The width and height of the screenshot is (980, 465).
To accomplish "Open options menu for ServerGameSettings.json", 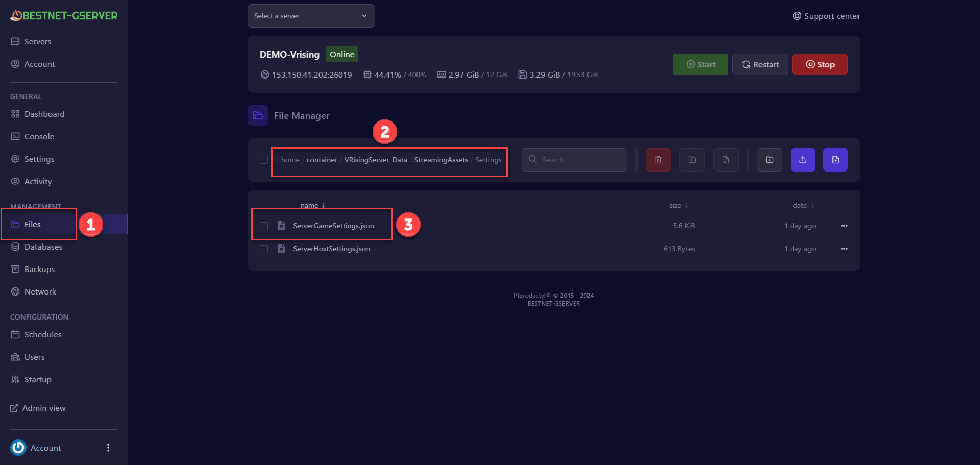I will [844, 226].
